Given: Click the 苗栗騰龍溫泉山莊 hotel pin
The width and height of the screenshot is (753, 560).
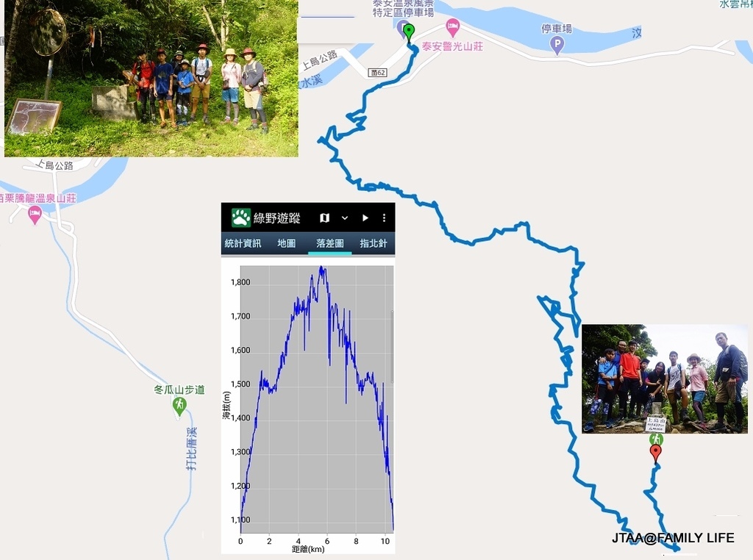Looking at the screenshot, I should click(35, 215).
